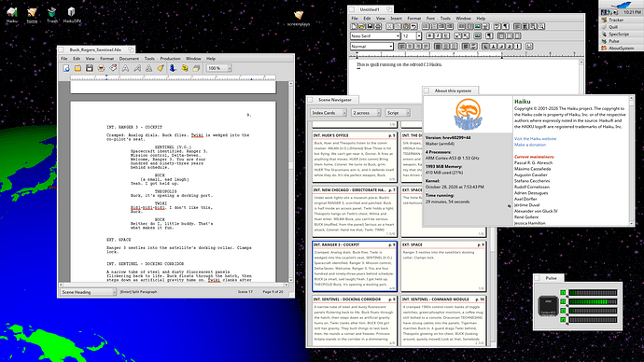The image size is (644, 362).
Task: Click the CPU chip icon in Pulse window
Action: click(x=548, y=306)
